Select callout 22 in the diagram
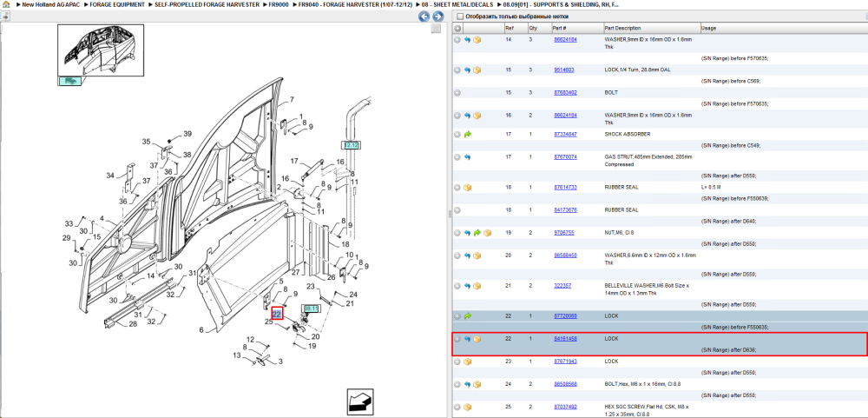This screenshot has width=868, height=418. coord(278,314)
